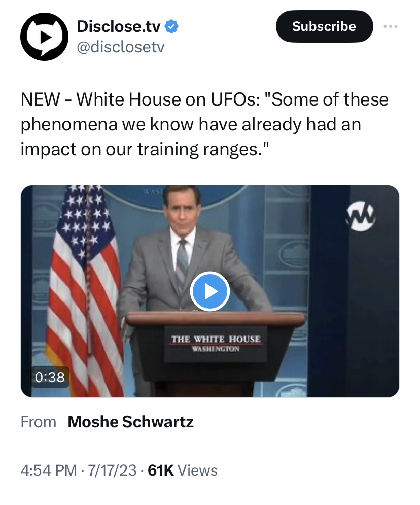Open the Disclose.tv display name
The height and width of the screenshot is (505, 420).
(120, 26)
